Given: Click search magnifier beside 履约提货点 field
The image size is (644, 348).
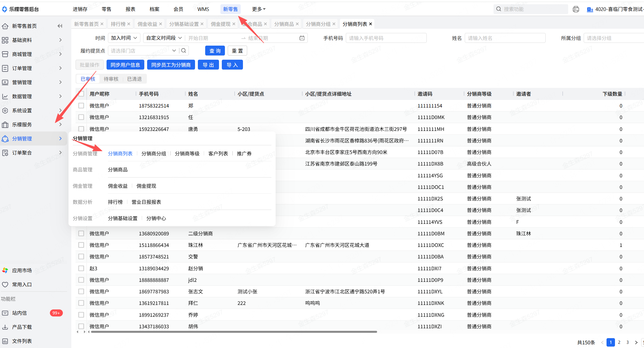Looking at the screenshot, I should 183,51.
